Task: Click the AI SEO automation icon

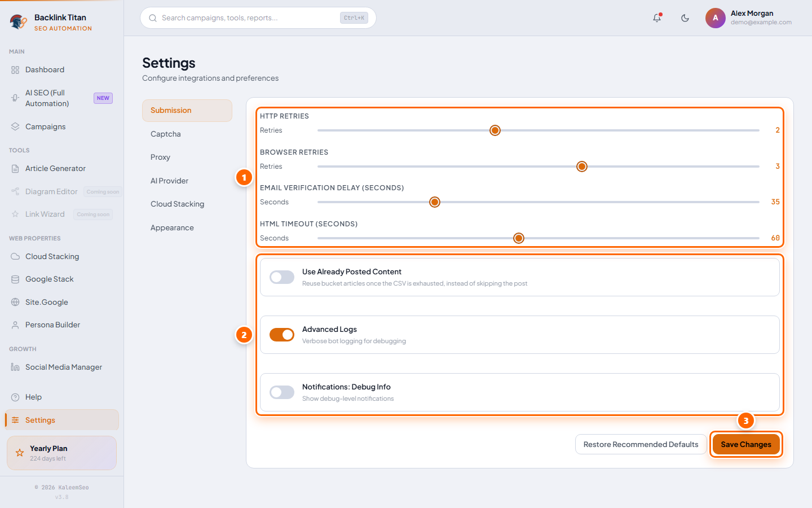Action: point(15,98)
